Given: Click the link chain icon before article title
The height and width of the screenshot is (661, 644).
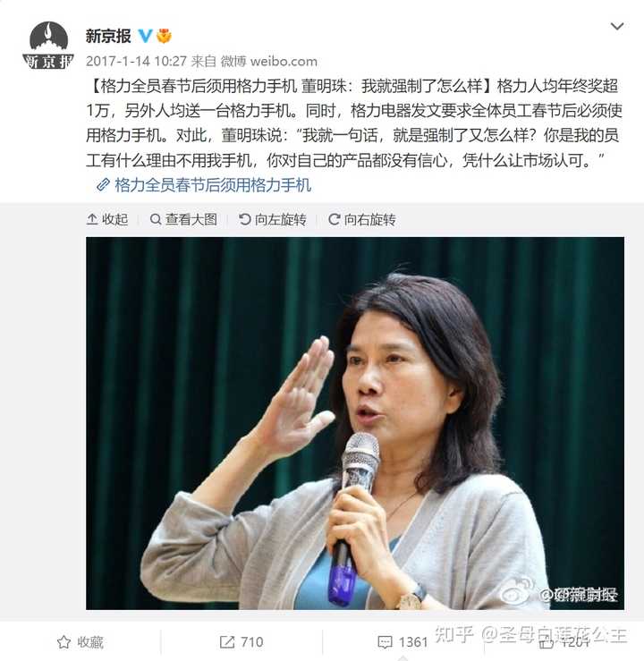Looking at the screenshot, I should click(103, 185).
